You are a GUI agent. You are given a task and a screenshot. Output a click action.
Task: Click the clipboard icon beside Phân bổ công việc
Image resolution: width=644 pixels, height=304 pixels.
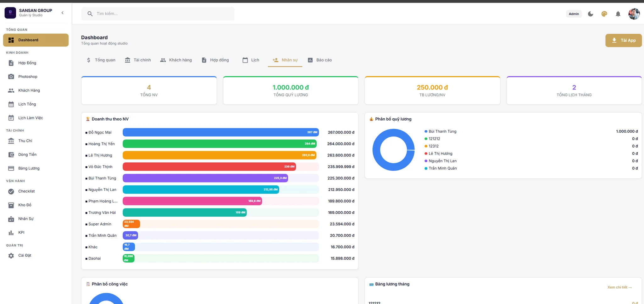click(88, 284)
